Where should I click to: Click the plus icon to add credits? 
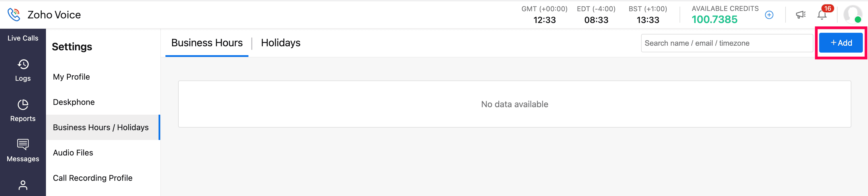[x=769, y=15]
